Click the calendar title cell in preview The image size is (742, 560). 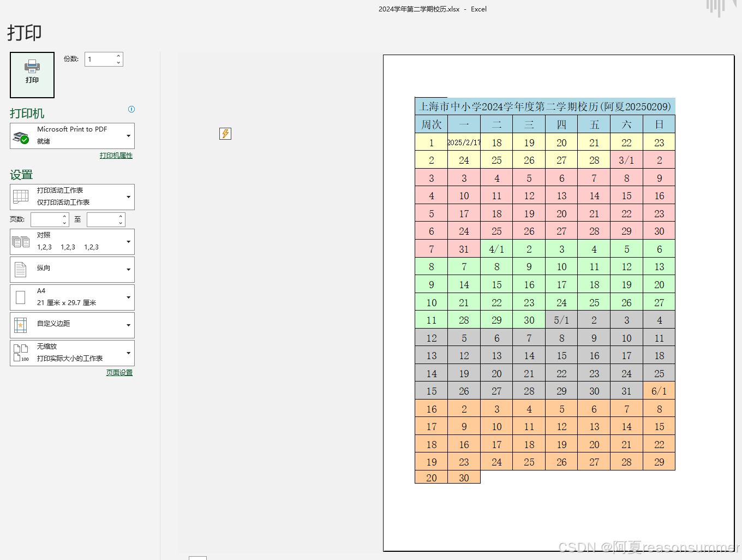tap(545, 106)
